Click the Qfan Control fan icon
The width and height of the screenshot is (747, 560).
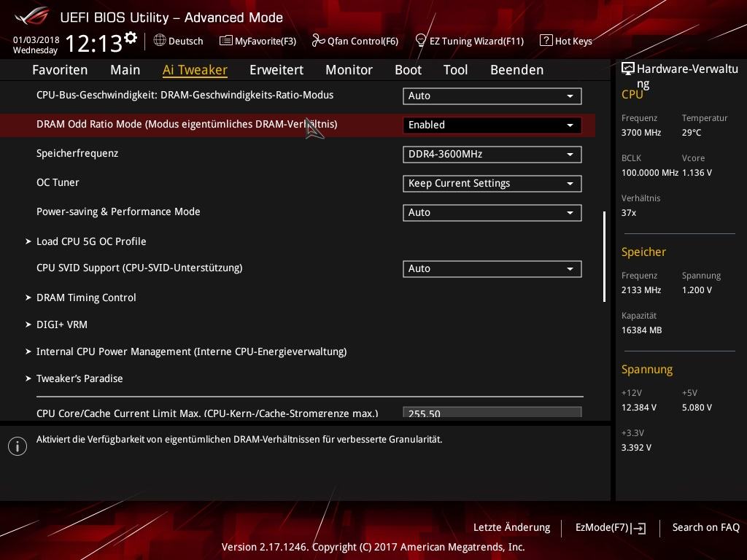pos(318,41)
